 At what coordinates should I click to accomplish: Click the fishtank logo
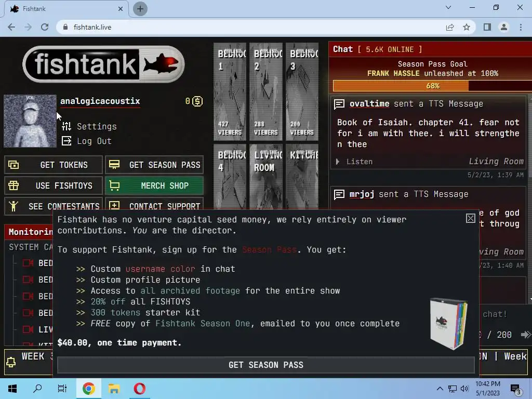tap(103, 64)
